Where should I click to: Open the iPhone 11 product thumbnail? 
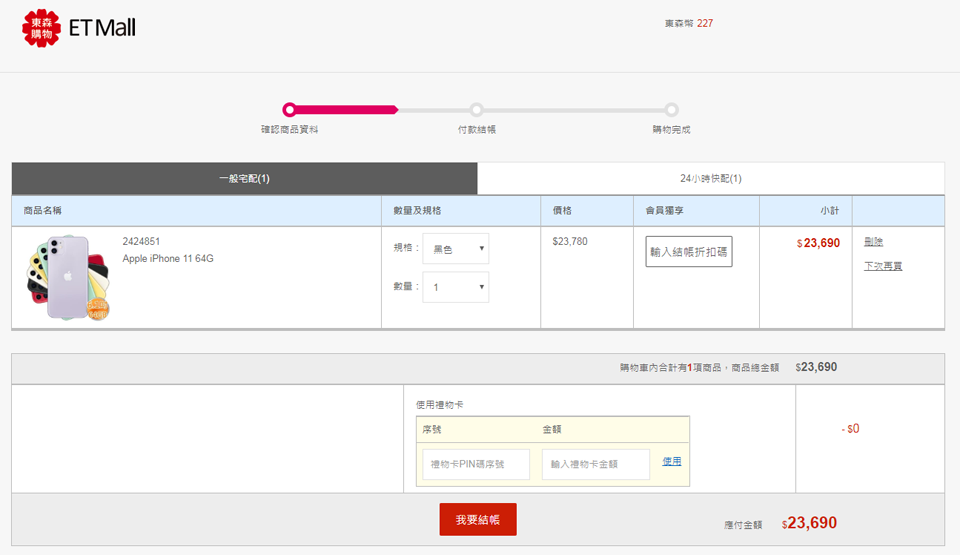click(x=68, y=277)
